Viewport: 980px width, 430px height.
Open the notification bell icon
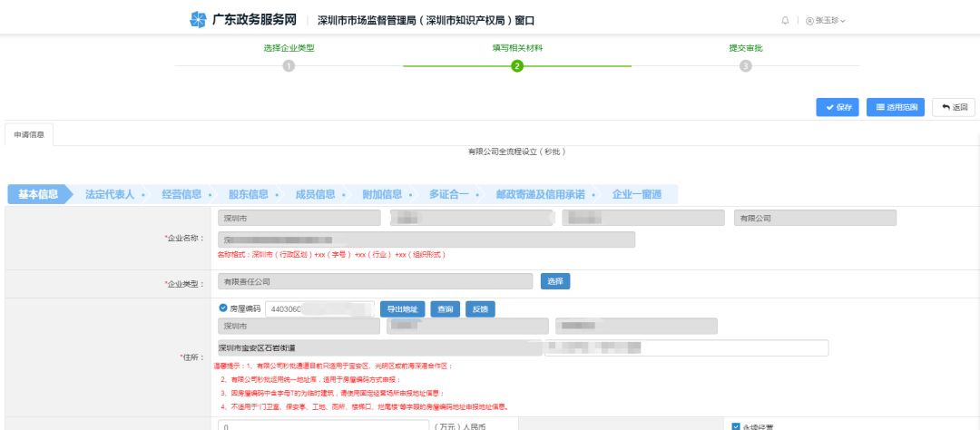click(785, 20)
